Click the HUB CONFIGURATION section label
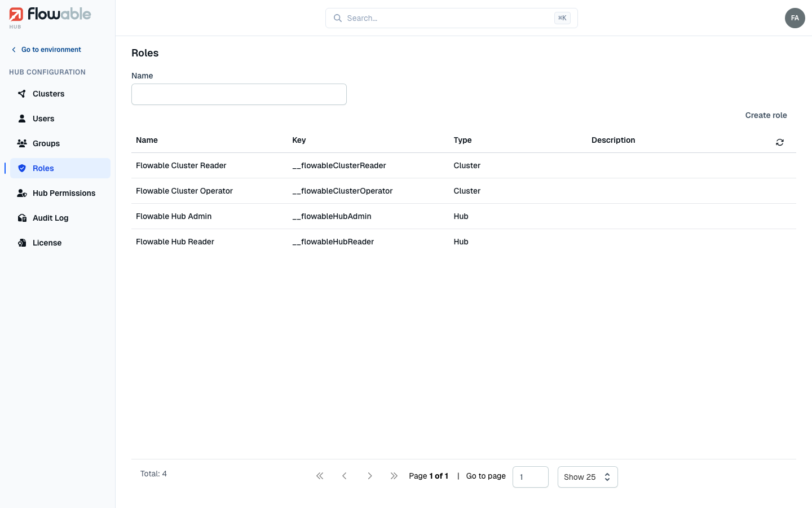The width and height of the screenshot is (812, 508). 47,72
